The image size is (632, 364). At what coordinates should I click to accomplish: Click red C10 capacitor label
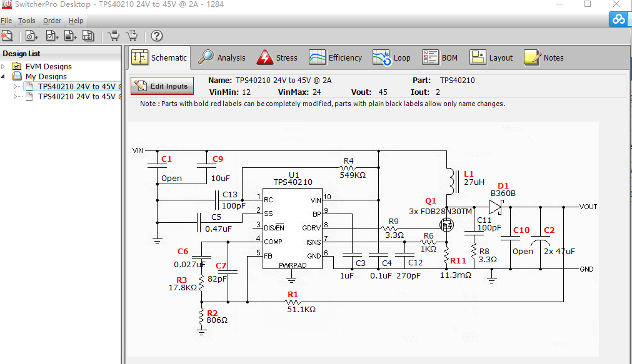(521, 230)
